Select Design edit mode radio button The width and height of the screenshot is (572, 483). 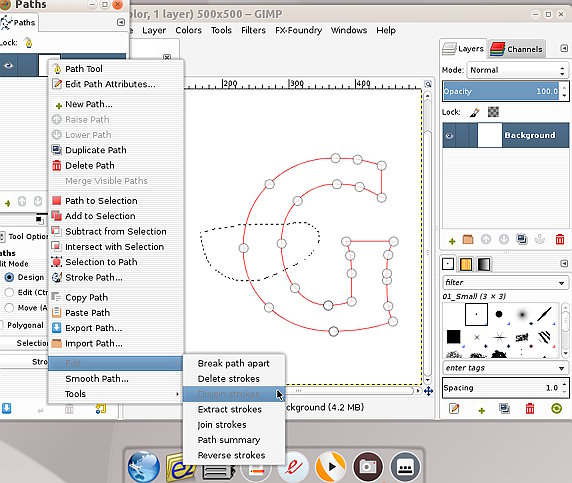click(9, 277)
